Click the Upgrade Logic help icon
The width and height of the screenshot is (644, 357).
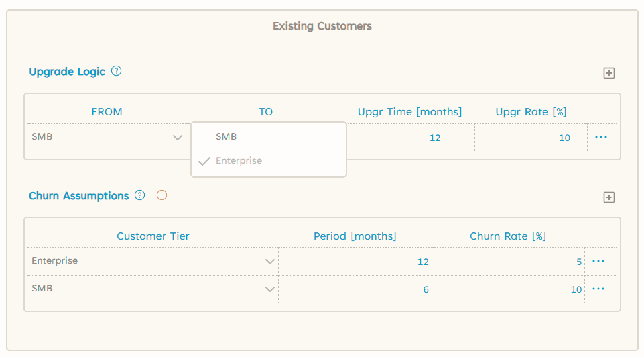117,71
